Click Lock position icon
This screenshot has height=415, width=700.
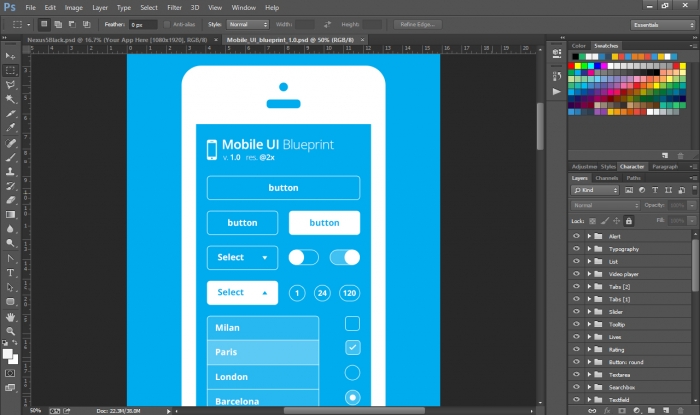[x=617, y=221]
